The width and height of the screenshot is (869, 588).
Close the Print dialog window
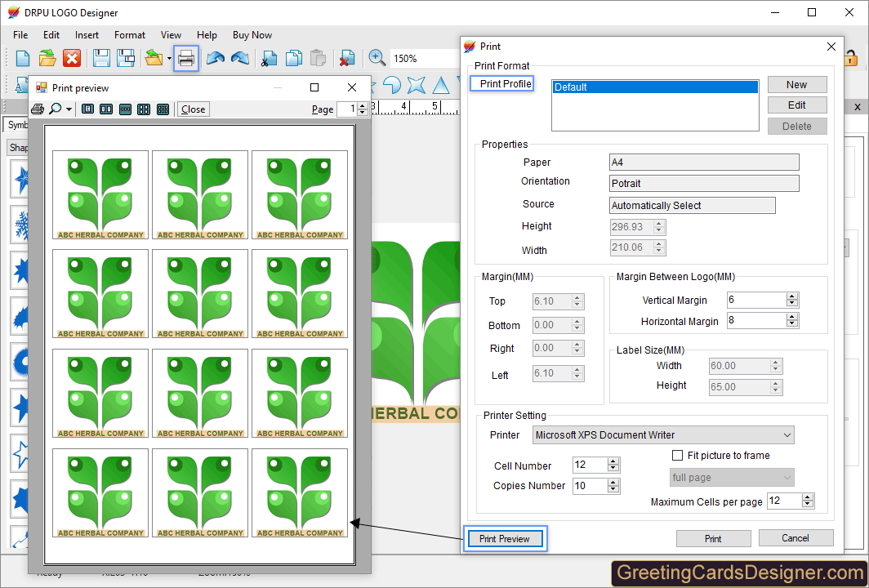[831, 47]
